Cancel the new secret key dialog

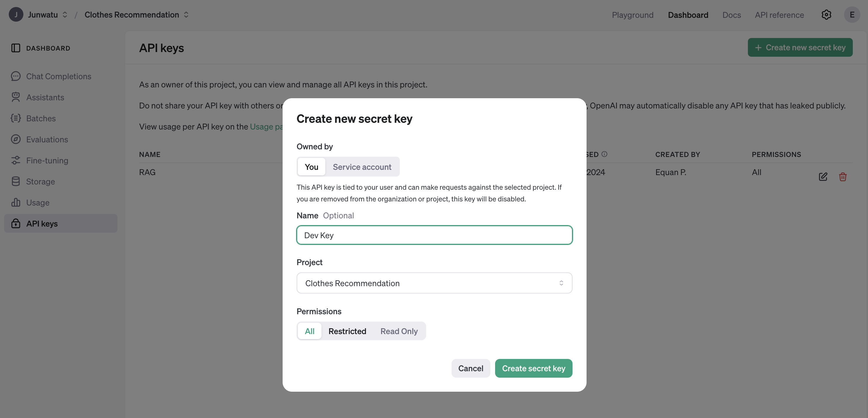point(471,368)
